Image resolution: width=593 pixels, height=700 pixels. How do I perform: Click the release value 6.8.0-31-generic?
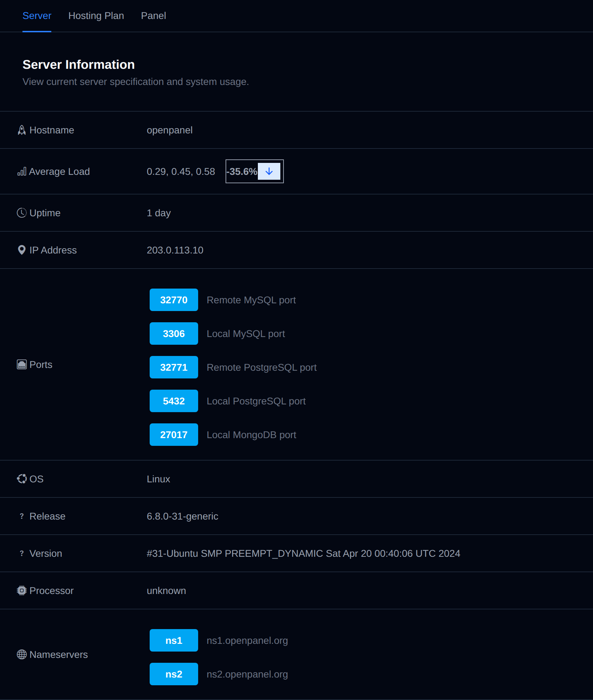click(182, 516)
